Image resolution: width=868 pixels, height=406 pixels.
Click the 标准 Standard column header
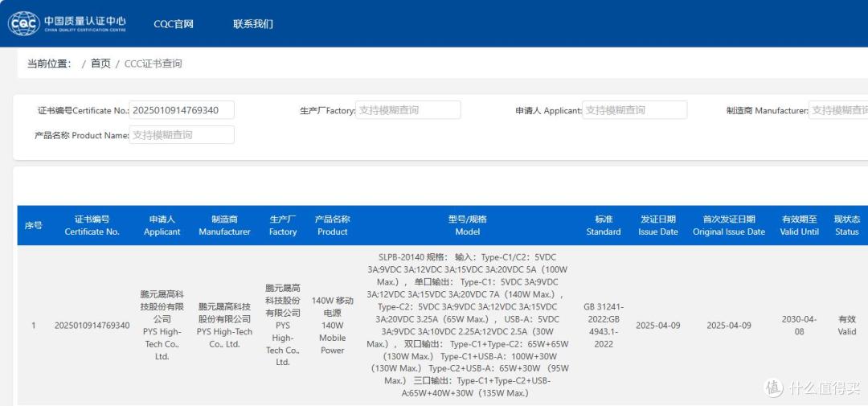click(x=604, y=225)
